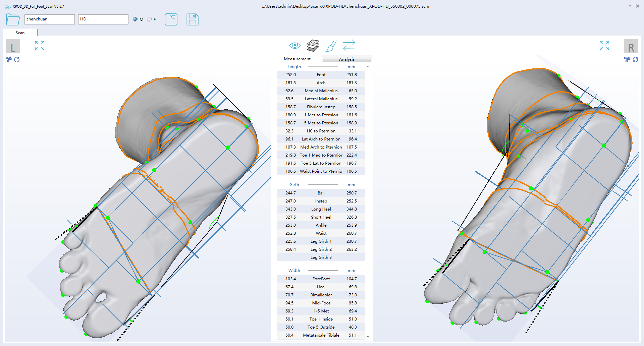Select the Scan tab
This screenshot has width=644, height=346.
(20, 33)
